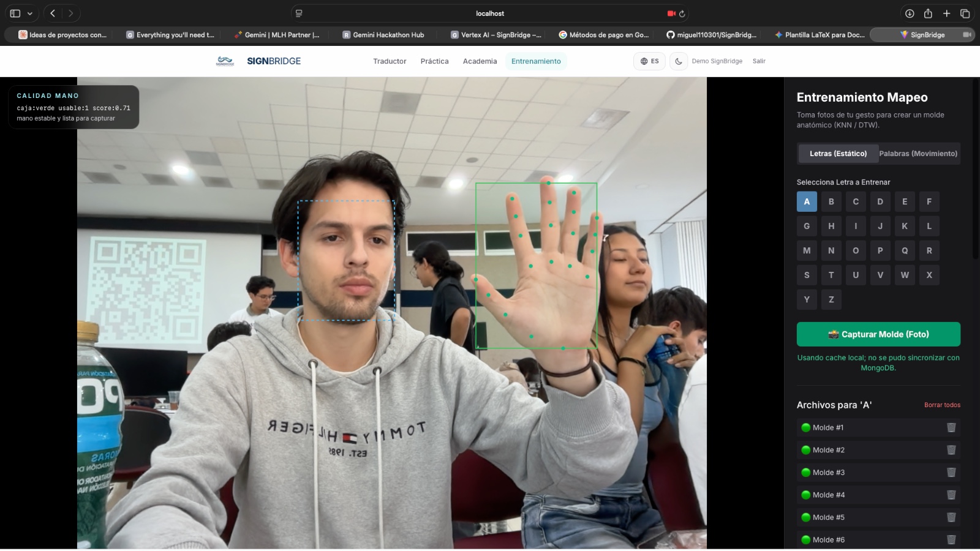Delete Molde #1 with its trash icon
The image size is (980, 551).
(951, 427)
